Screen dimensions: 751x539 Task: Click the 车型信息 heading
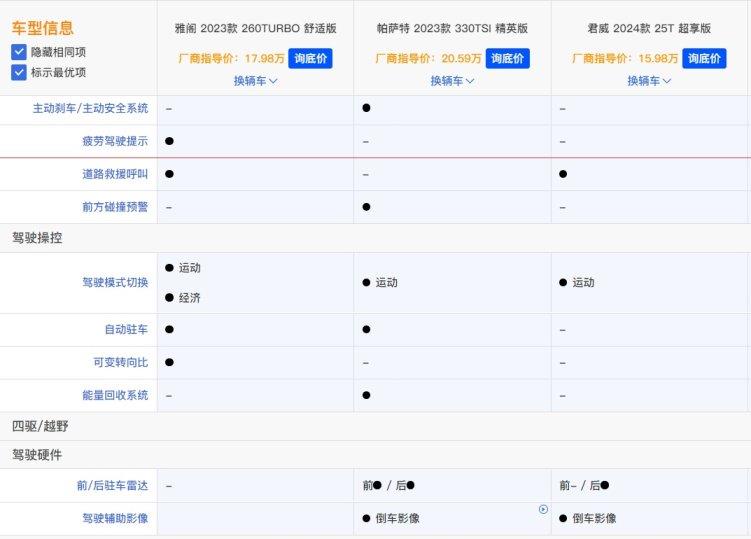click(43, 28)
